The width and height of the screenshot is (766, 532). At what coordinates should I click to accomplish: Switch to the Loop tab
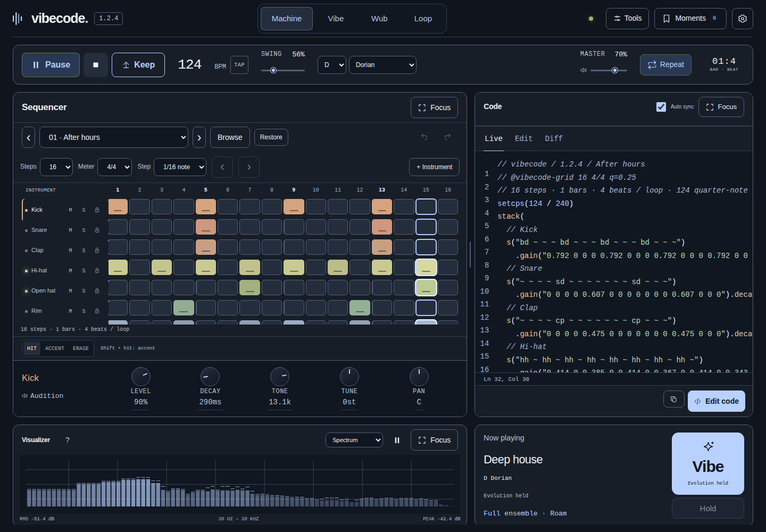coord(423,19)
